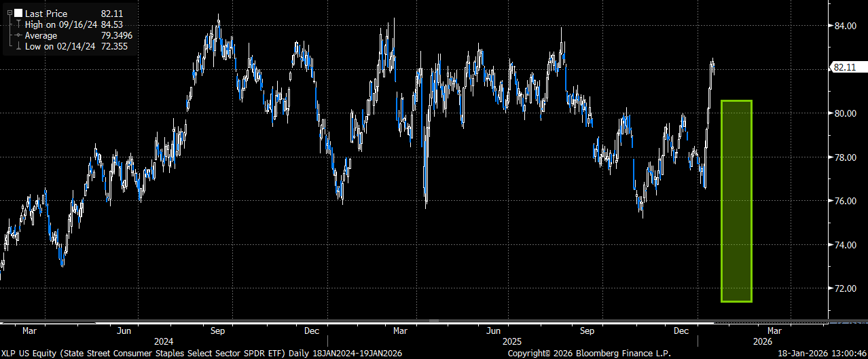
Task: Click the Sep label in the 2025 section
Action: point(587,331)
